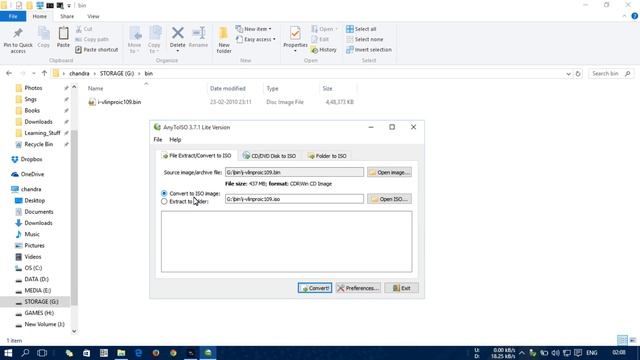Switch to the Share ribbon tab
The image size is (640, 360).
(67, 16)
